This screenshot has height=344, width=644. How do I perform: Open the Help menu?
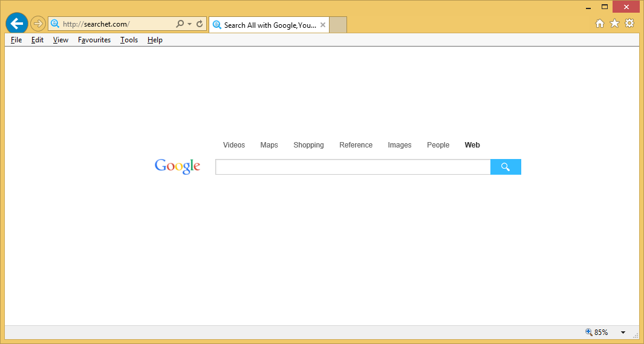[155, 40]
